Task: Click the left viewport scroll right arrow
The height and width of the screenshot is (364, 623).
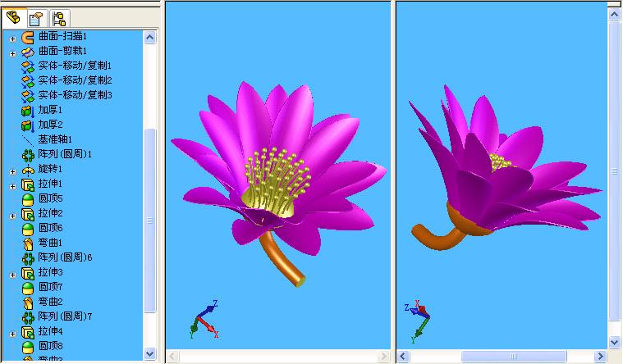Action: point(383,356)
